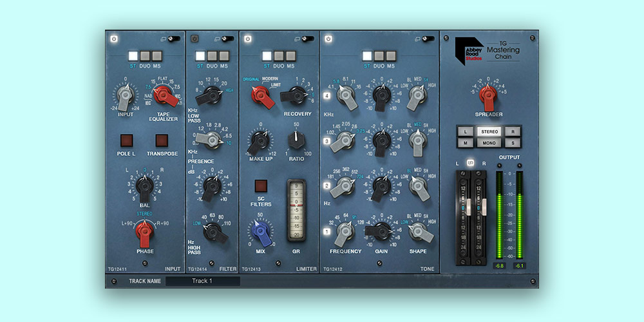Screen dimensions: 644x322
Task: Click the red PHASE knob
Action: [144, 232]
